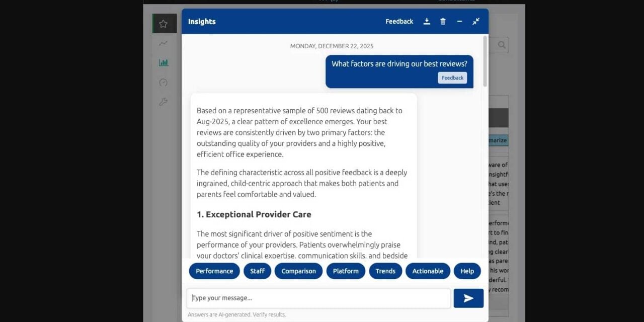Pick the Trends suggestion chip
Viewport: 644px width, 322px height.
click(385, 271)
